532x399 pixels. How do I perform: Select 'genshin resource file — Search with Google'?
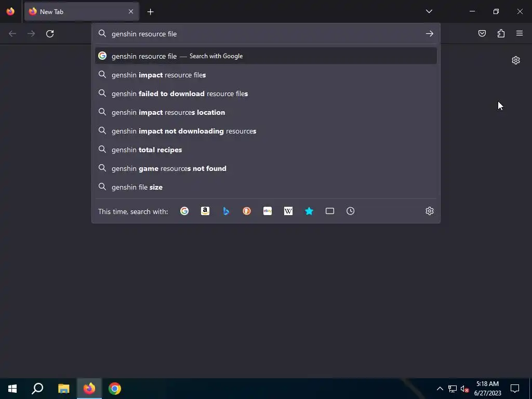(x=266, y=56)
